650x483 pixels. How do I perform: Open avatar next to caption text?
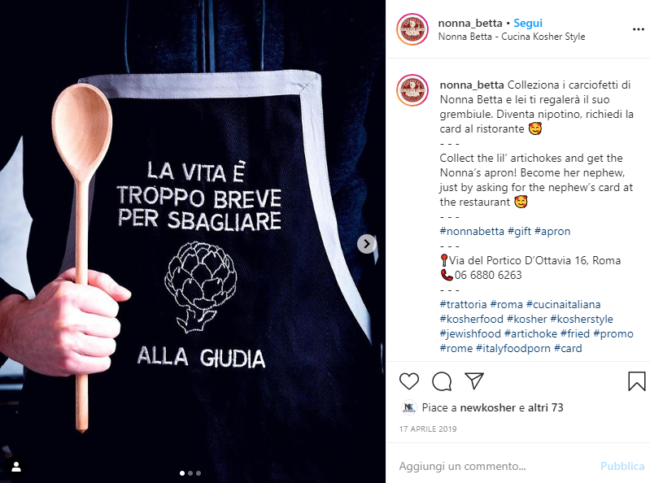pos(412,90)
